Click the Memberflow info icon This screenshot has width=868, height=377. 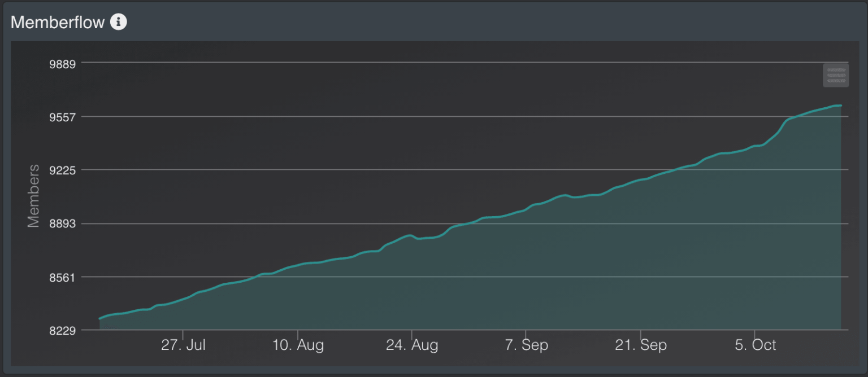point(118,22)
